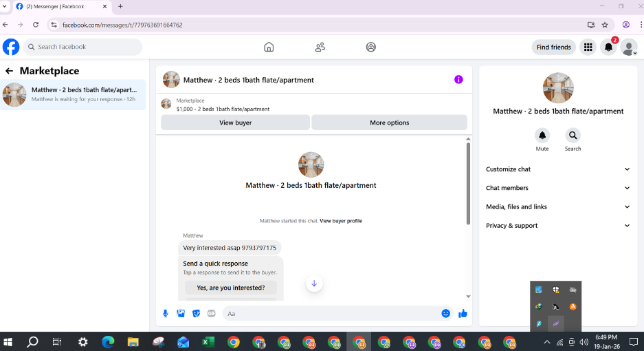
Task: Open Task View on taskbar
Action: click(56, 342)
